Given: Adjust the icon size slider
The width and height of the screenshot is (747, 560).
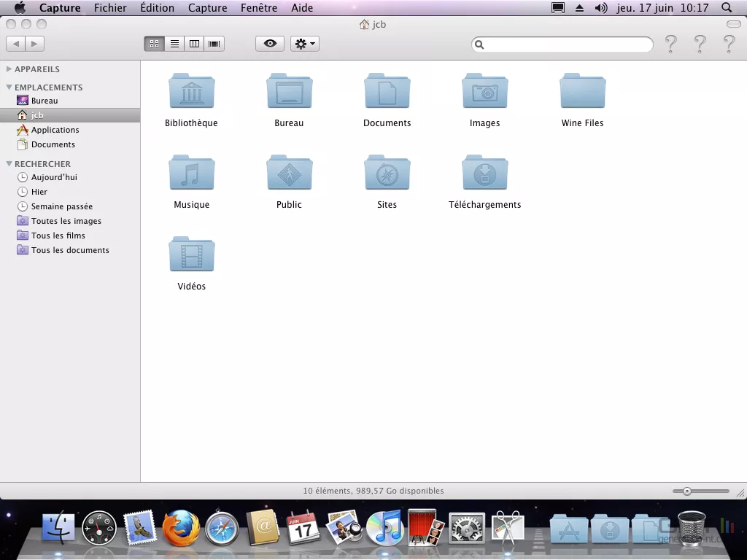Looking at the screenshot, I should tap(687, 491).
